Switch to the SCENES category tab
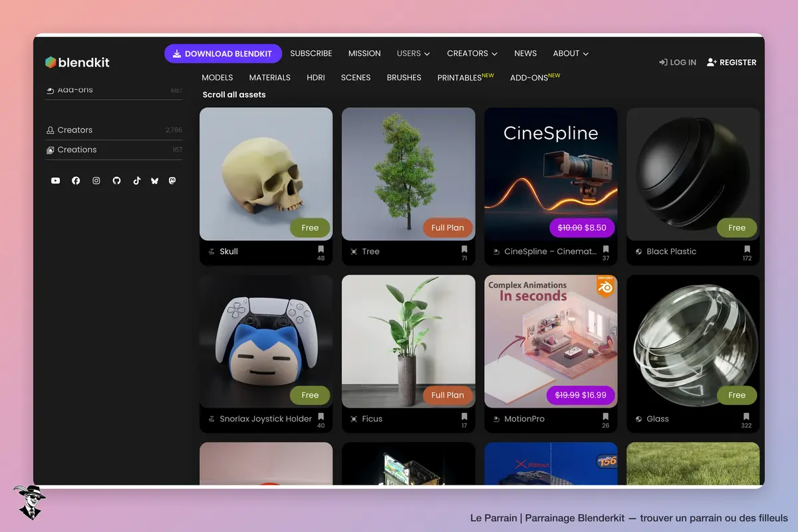The image size is (798, 532). 356,77
